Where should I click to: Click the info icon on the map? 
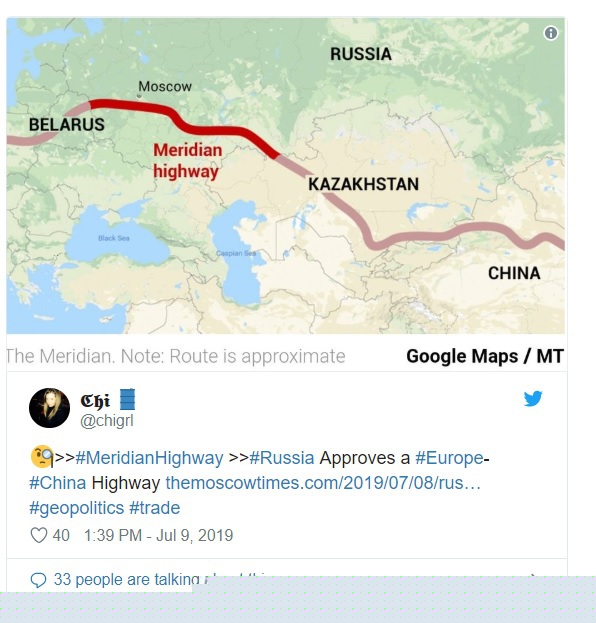pyautogui.click(x=551, y=33)
